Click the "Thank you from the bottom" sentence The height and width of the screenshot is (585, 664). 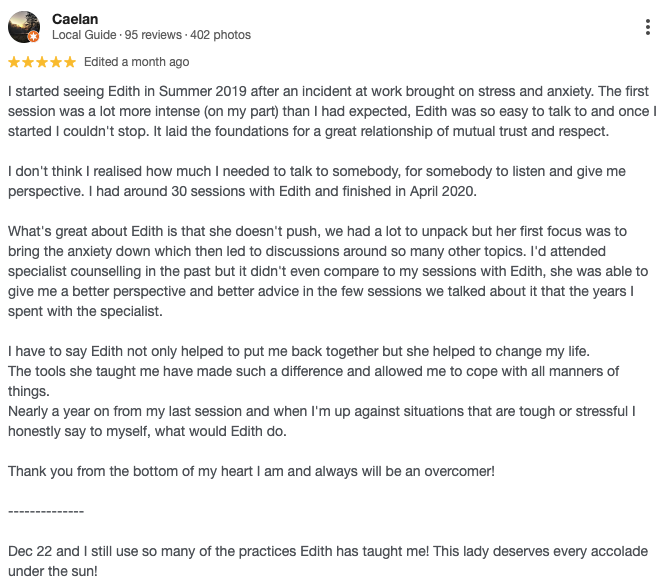coord(250,471)
